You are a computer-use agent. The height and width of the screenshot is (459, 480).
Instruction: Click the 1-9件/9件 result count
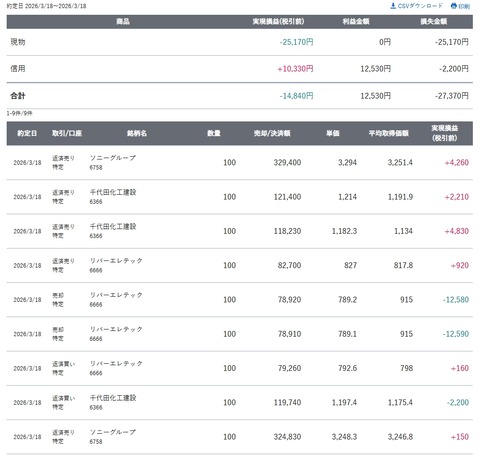click(x=19, y=113)
